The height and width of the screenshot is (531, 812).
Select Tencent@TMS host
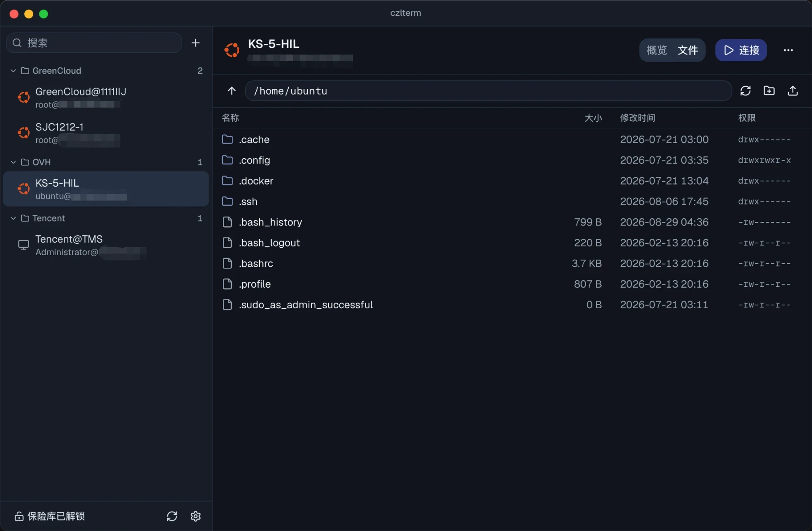pos(106,245)
